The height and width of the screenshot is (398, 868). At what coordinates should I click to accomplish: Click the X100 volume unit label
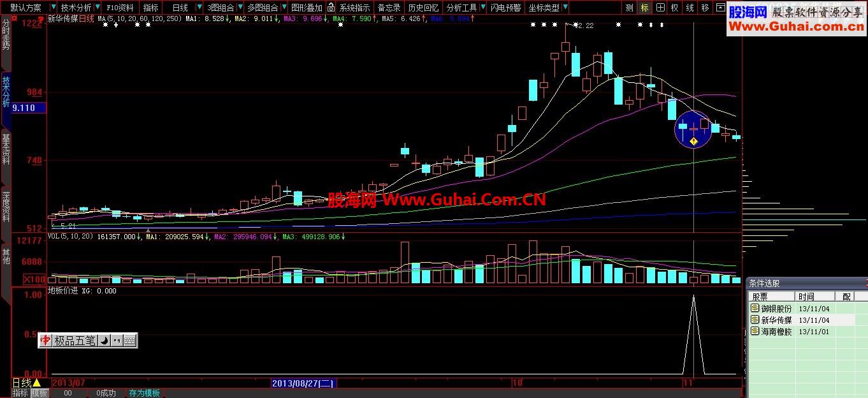34,280
